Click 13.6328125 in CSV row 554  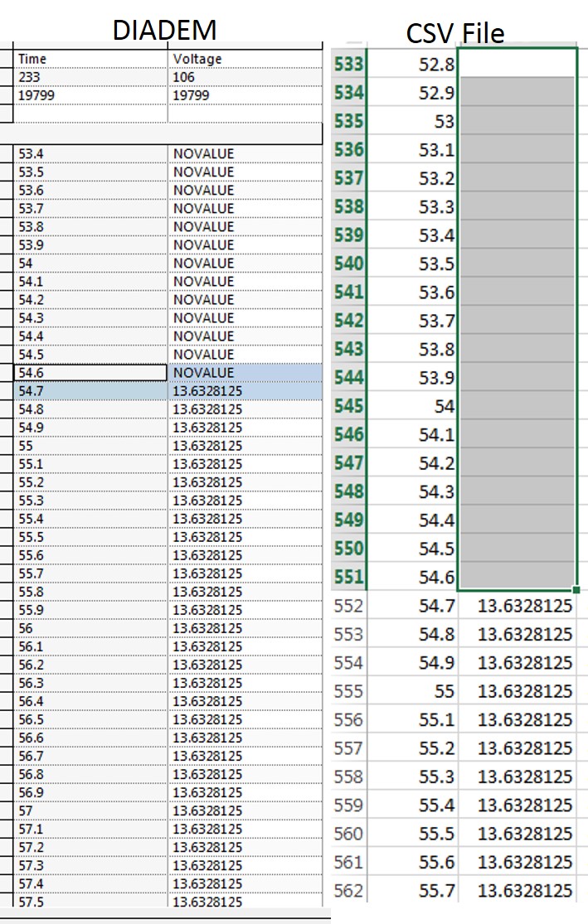click(x=518, y=662)
